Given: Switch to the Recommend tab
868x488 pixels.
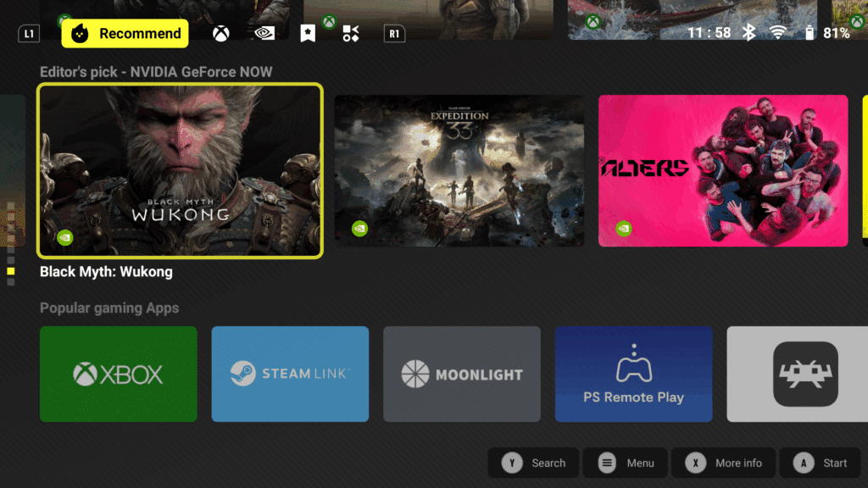Looking at the screenshot, I should click(x=125, y=34).
